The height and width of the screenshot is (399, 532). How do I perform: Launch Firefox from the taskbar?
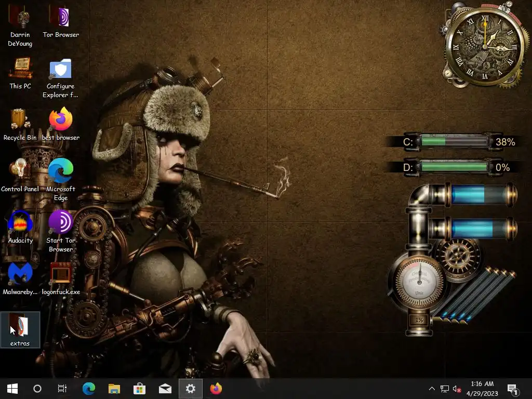(216, 389)
